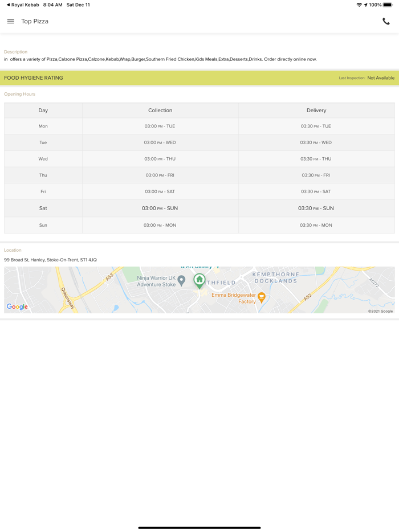Select Monday collection hours 03:00 PM - TUE
Viewport: 399px width, 532px height.
[160, 126]
